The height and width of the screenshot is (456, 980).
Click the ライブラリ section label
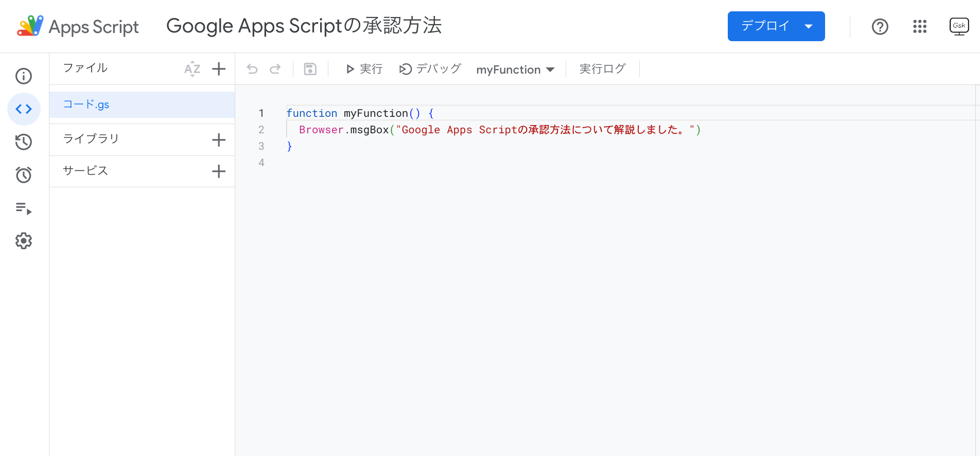pos(91,138)
